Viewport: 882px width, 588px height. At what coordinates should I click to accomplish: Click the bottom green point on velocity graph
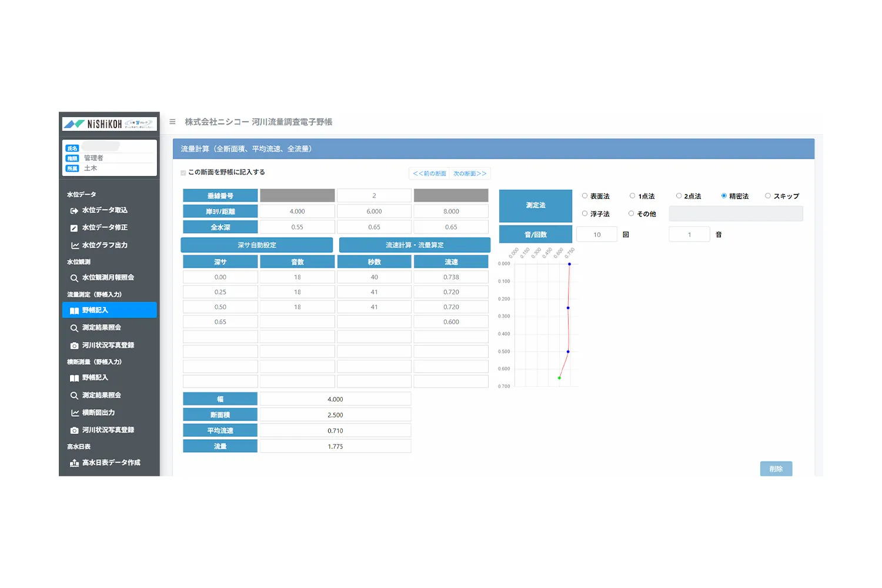559,378
